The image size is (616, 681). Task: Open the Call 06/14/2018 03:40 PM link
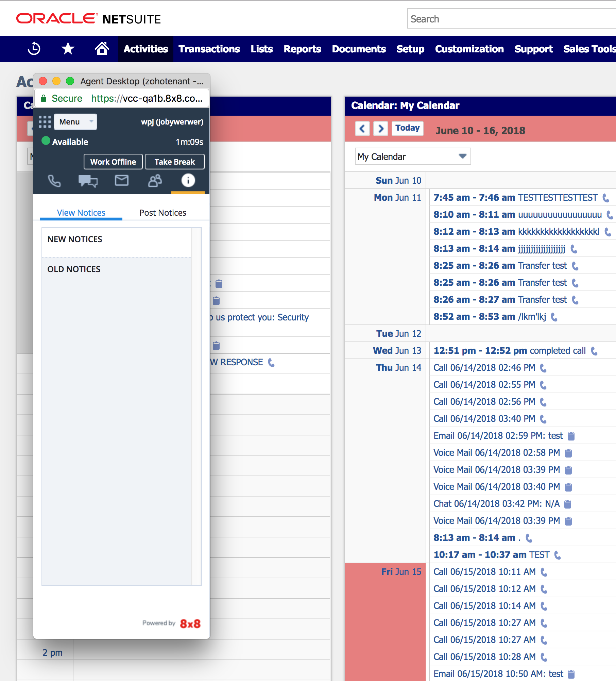pos(484,419)
